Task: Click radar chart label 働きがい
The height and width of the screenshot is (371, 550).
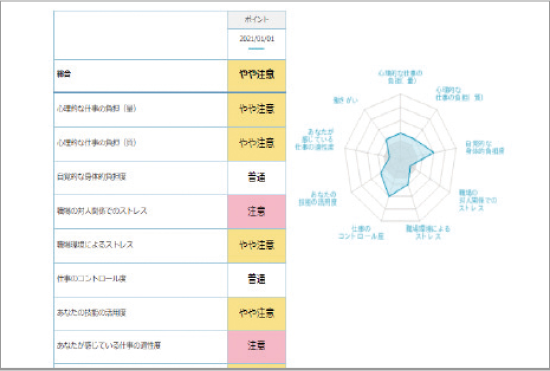Action: coord(345,100)
